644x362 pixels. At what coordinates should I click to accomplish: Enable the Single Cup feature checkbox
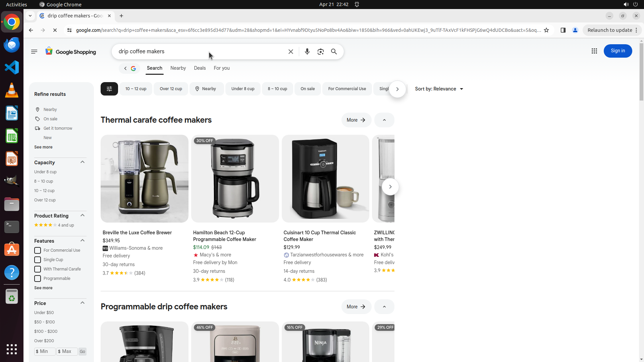coord(38,260)
